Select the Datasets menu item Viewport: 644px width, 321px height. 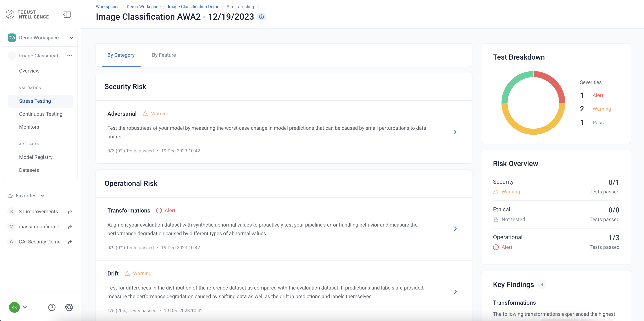[29, 170]
